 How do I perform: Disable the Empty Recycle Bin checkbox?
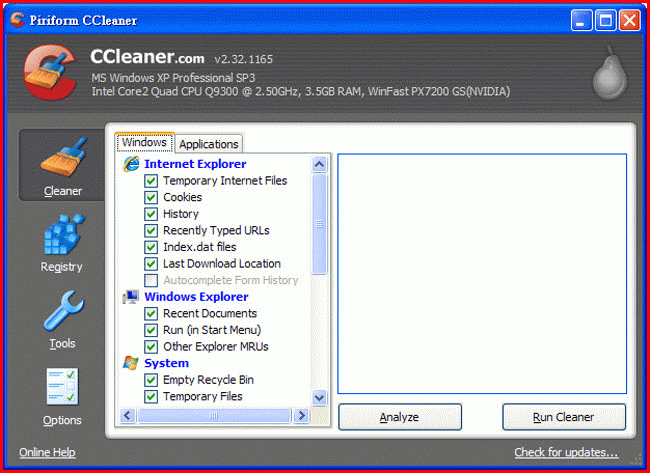coord(151,380)
